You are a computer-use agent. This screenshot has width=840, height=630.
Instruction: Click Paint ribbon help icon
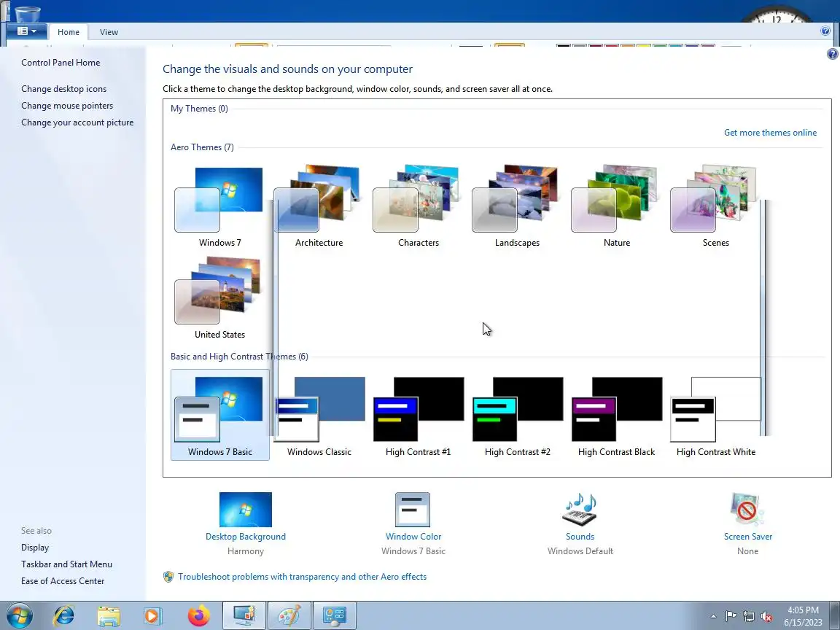point(825,31)
